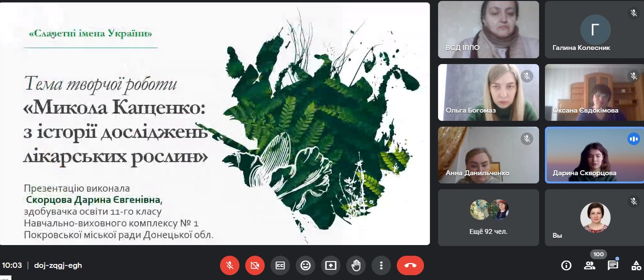Click the present screen icon

tap(331, 265)
